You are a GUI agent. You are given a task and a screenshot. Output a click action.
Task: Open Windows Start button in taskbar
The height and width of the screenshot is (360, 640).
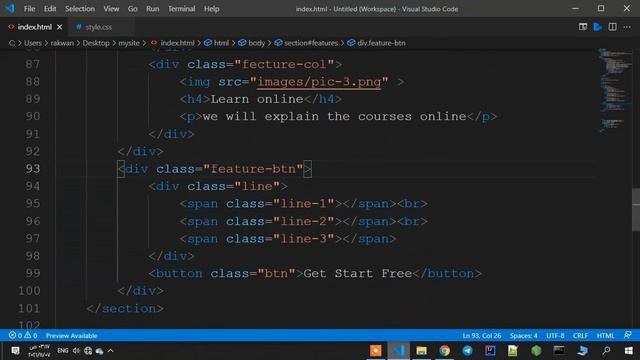(x=629, y=351)
